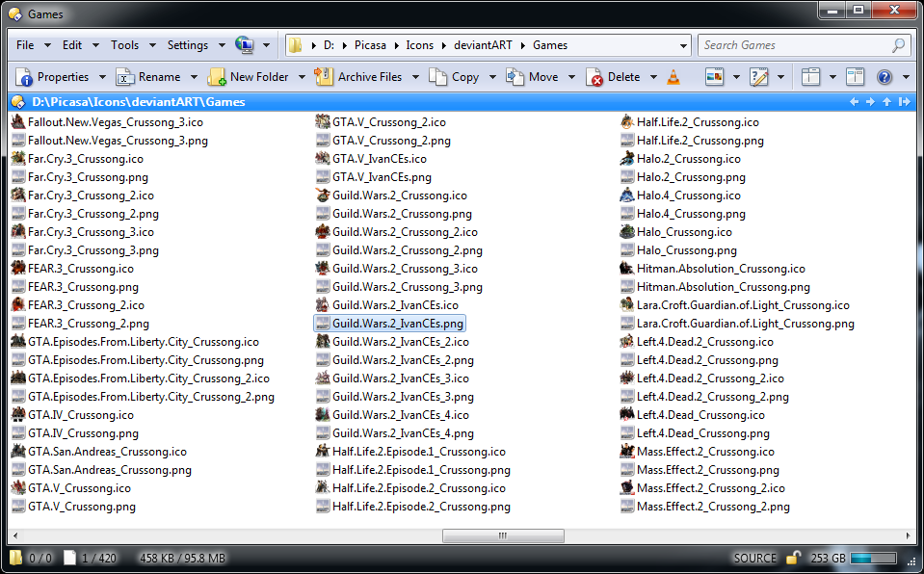This screenshot has width=924, height=574.
Task: Click the icon of Hitman.Absolution_Crussong.ico
Action: 627,268
